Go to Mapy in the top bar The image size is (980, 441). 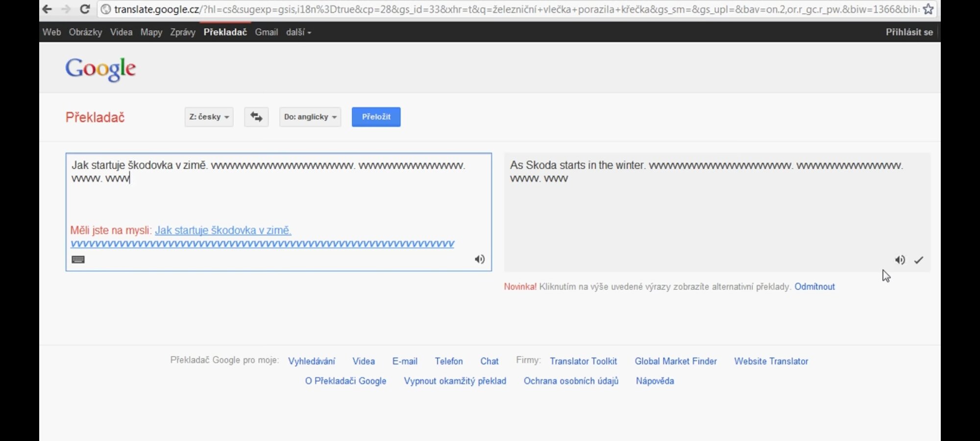point(151,32)
